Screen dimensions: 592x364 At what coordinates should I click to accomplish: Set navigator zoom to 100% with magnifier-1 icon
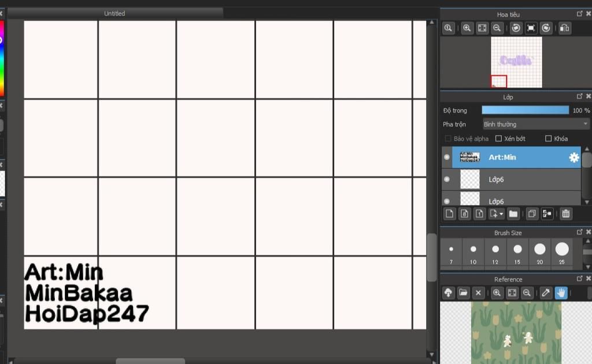click(448, 28)
